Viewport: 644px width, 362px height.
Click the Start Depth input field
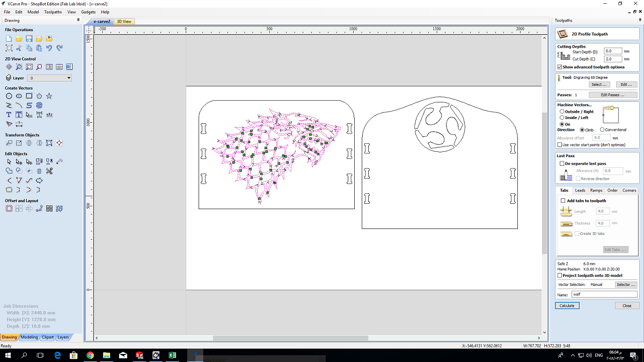click(x=613, y=51)
